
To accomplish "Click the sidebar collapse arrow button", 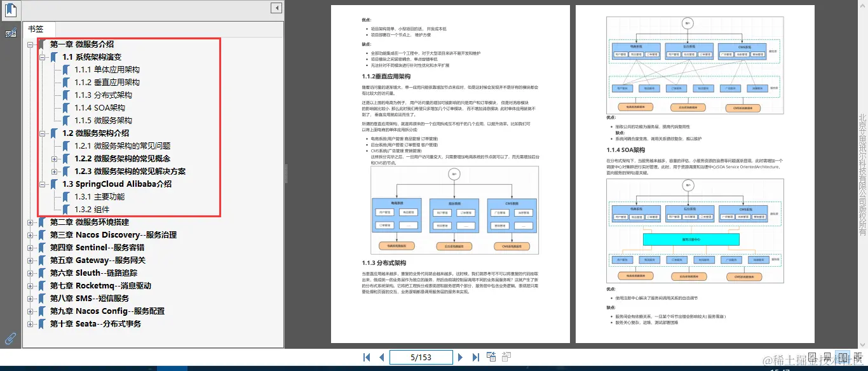I will point(276,7).
